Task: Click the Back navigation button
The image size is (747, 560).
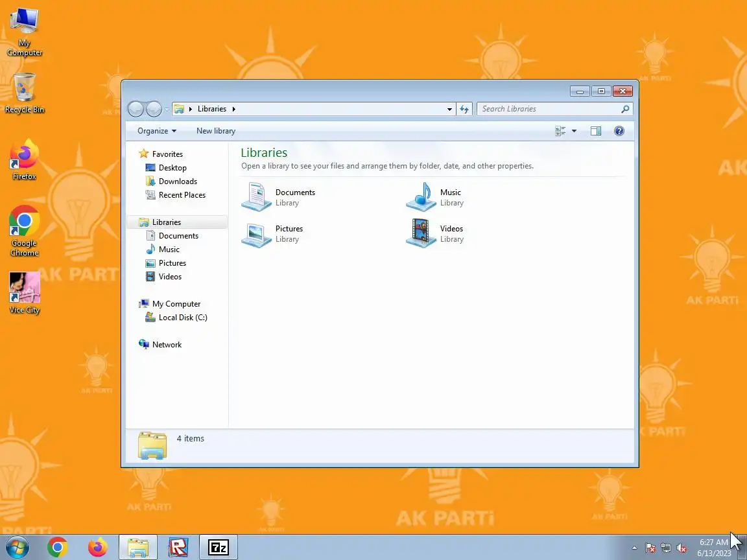Action: (136, 109)
